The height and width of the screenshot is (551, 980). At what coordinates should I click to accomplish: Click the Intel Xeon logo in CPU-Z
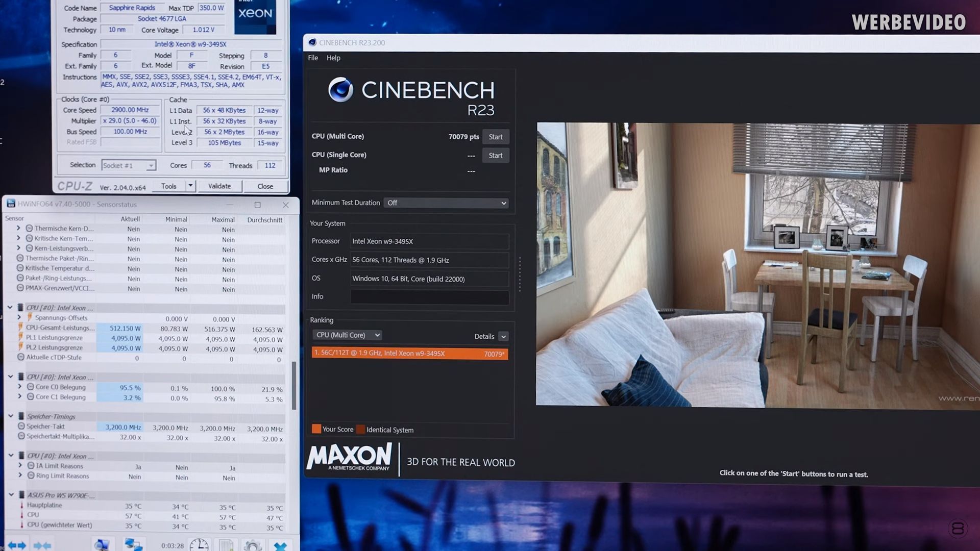coord(255,17)
